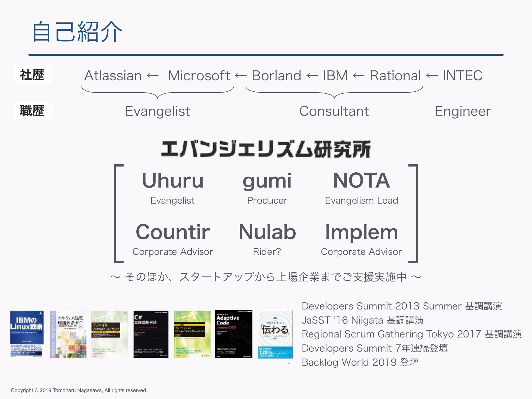Viewport: 532px width, 399px height.
Task: Open the 伝わる book cover thumbnail
Action: pyautogui.click(x=275, y=334)
